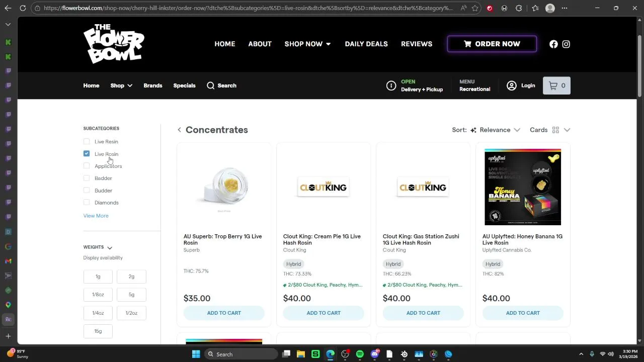Image resolution: width=644 pixels, height=362 pixels.
Task: Expand the SHOP NOW dropdown
Action: click(307, 44)
